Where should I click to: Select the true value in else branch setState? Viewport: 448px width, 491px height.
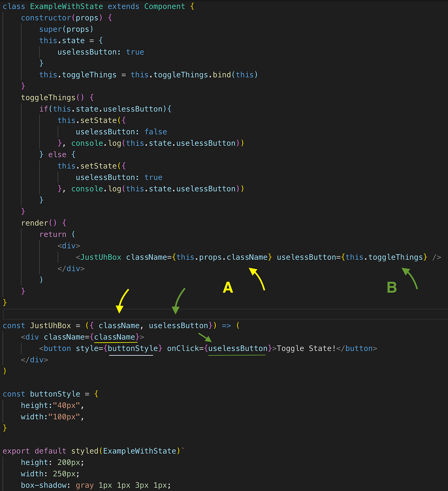153,177
